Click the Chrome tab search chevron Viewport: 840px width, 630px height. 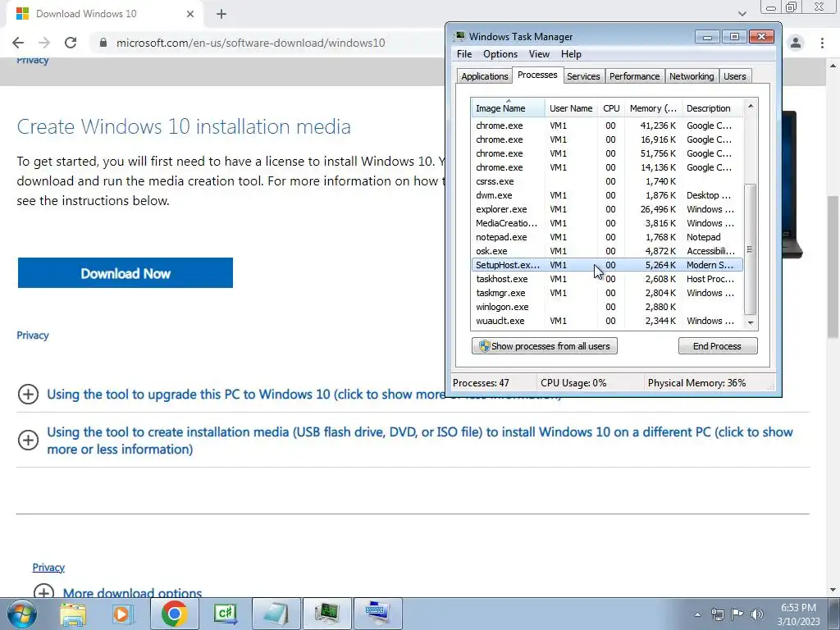[742, 13]
